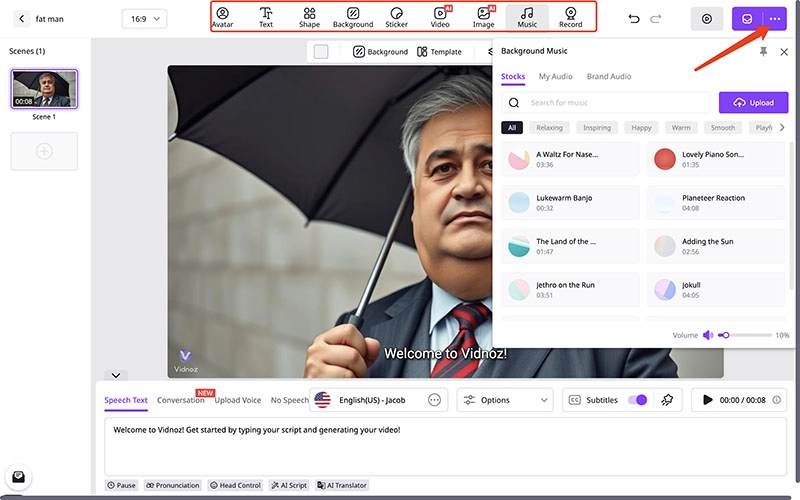
Task: Select the Relaxing music filter chip
Action: (549, 128)
